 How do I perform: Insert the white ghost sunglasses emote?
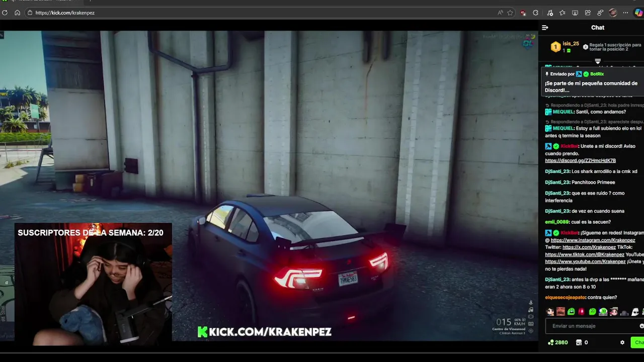[x=635, y=312]
